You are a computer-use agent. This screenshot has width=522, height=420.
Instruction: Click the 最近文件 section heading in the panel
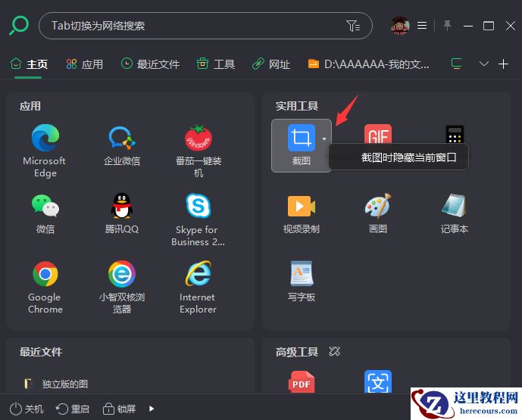(x=41, y=352)
